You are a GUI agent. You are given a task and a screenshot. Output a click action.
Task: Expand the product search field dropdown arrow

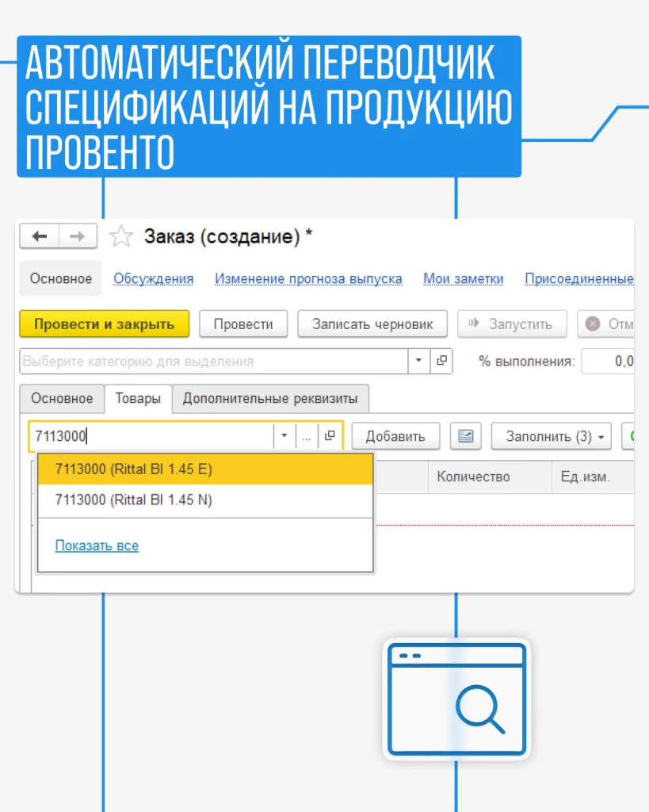click(284, 436)
